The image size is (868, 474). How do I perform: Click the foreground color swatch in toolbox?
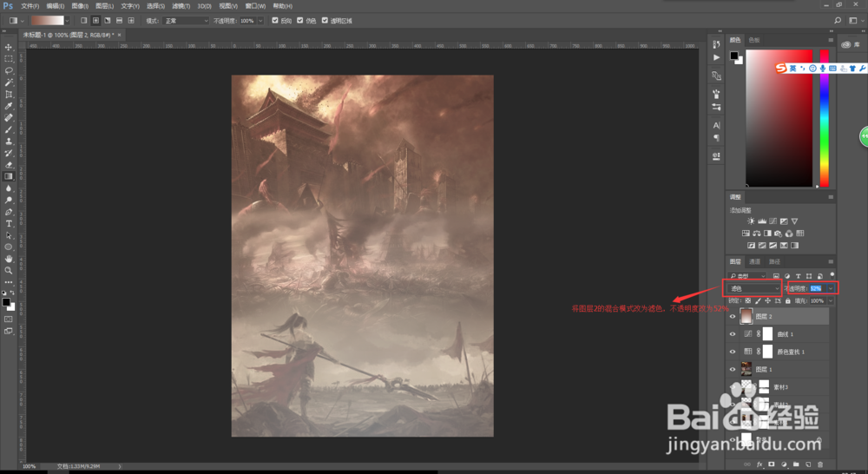pos(6,302)
